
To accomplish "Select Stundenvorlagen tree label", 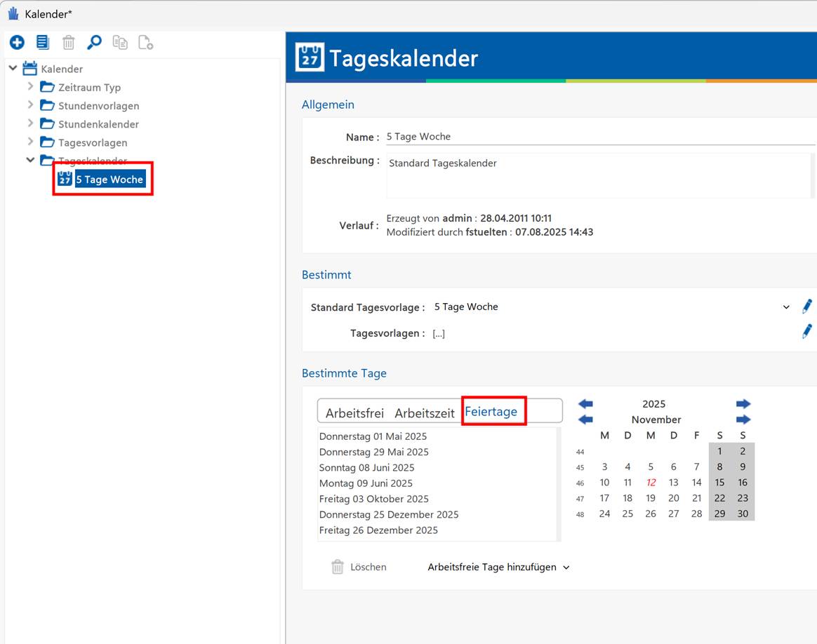I will point(98,106).
